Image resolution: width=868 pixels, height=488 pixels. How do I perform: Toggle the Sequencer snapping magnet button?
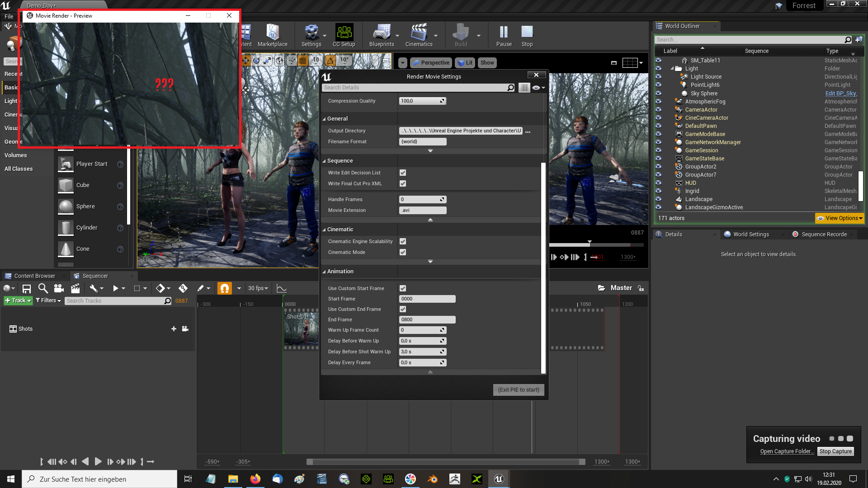tap(225, 288)
